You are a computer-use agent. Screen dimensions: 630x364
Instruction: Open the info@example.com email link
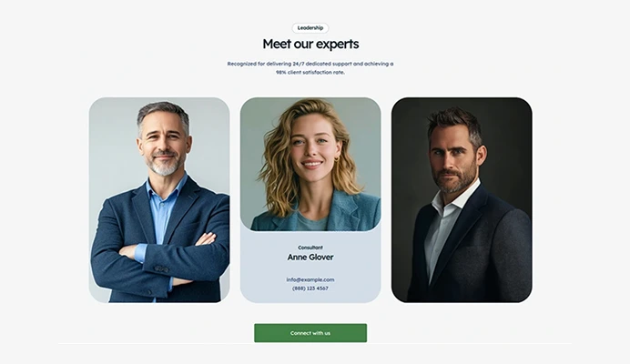coord(310,279)
